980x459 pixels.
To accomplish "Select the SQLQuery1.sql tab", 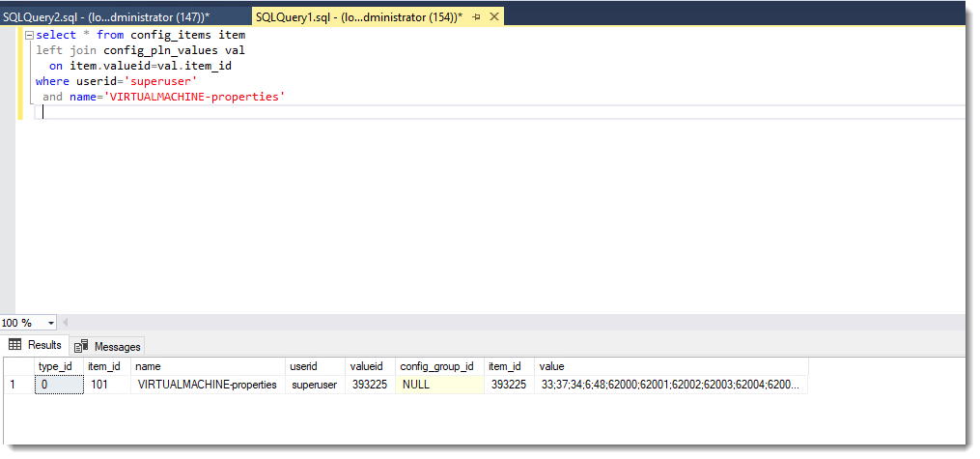I will click(x=359, y=16).
